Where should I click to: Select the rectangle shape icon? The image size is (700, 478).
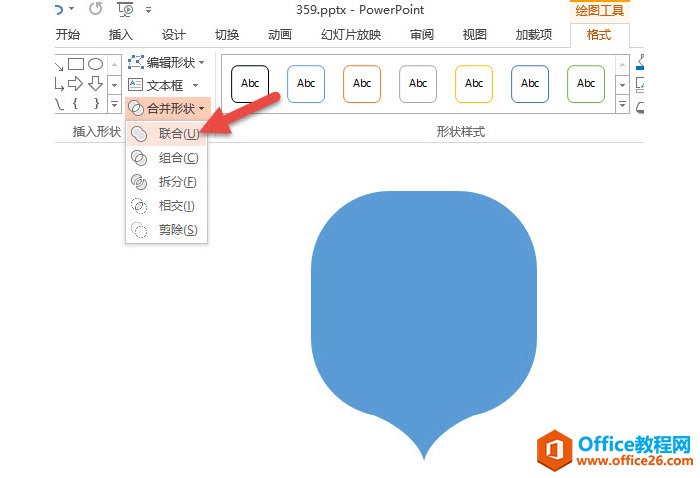click(76, 64)
